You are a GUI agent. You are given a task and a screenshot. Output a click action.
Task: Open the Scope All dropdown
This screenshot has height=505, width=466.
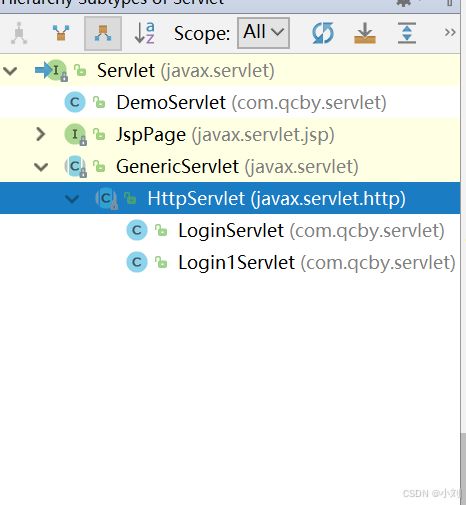(x=263, y=33)
